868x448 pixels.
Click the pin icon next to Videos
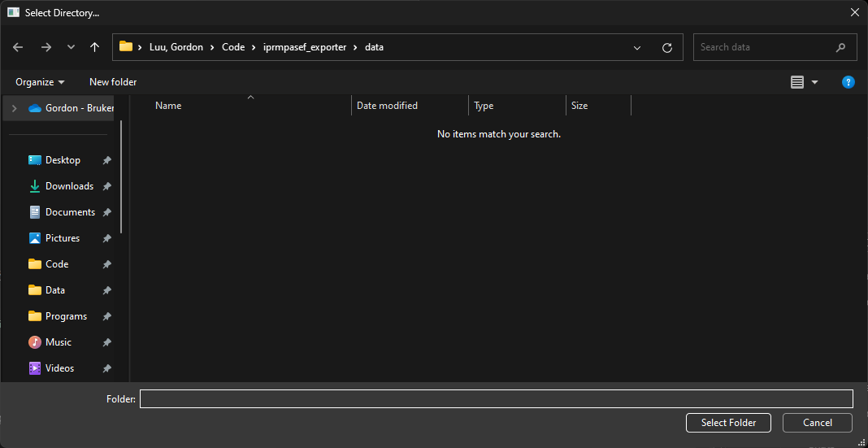click(106, 369)
